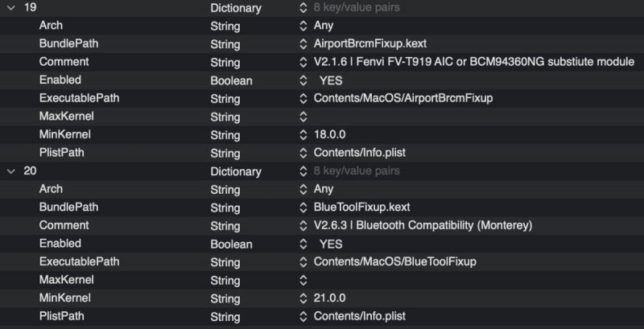This screenshot has width=644, height=329.
Task: Click stepper arrows beside Contents/MacOS/AirportBrcmFixup
Action: pos(303,98)
